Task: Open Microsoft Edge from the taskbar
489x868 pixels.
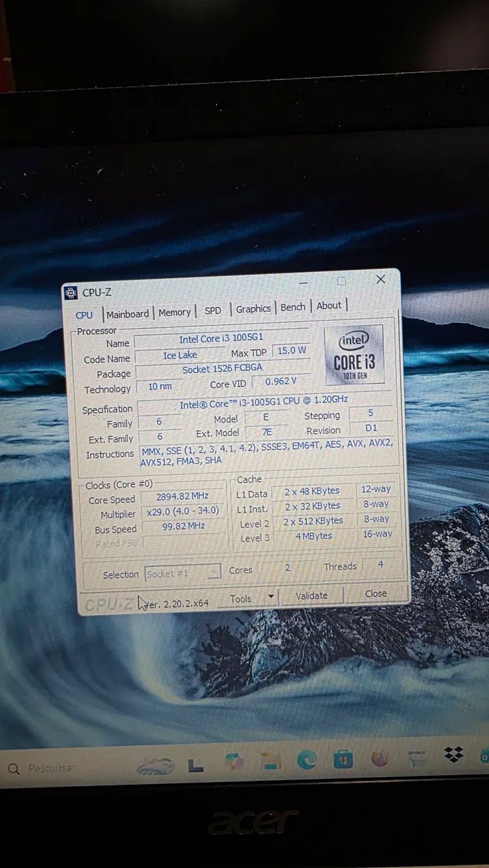Action: click(x=307, y=761)
